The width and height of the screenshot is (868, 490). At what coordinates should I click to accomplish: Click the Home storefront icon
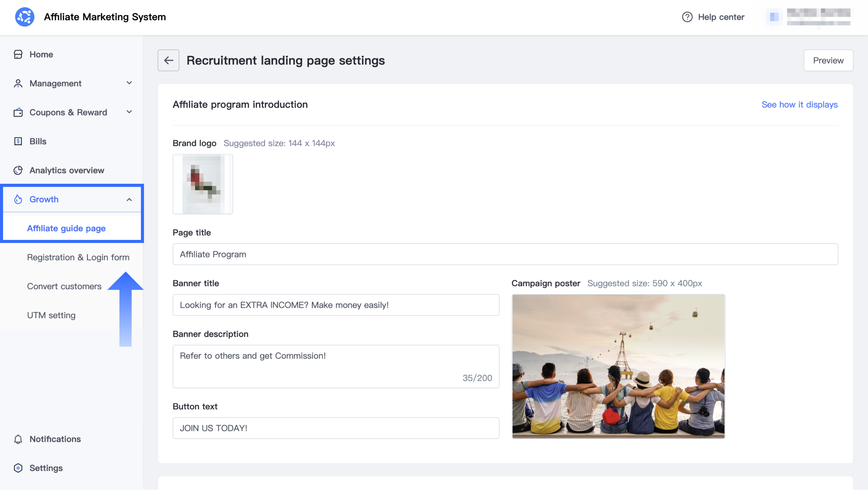18,54
